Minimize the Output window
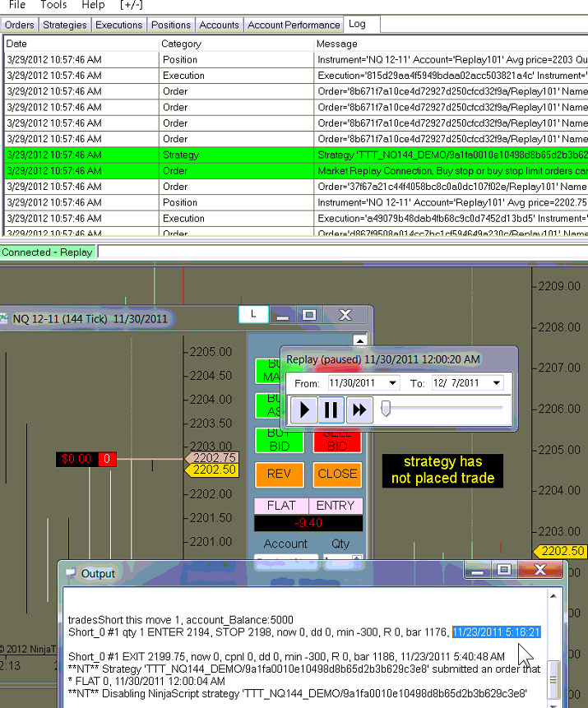 pyautogui.click(x=478, y=570)
